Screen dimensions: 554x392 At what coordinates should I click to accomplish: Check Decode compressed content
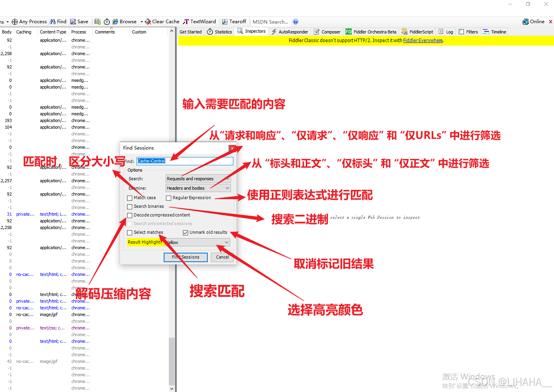(x=130, y=215)
